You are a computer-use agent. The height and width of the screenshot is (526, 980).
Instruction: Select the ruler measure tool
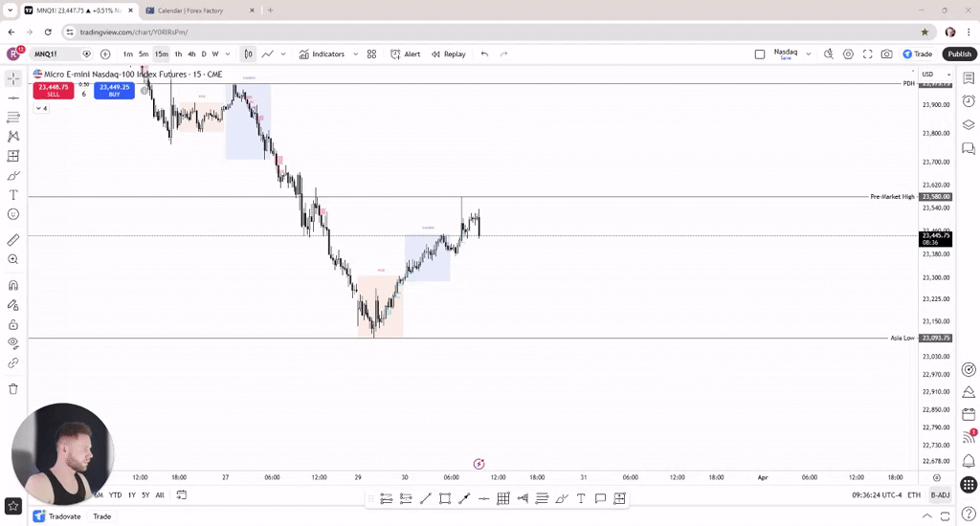13,240
